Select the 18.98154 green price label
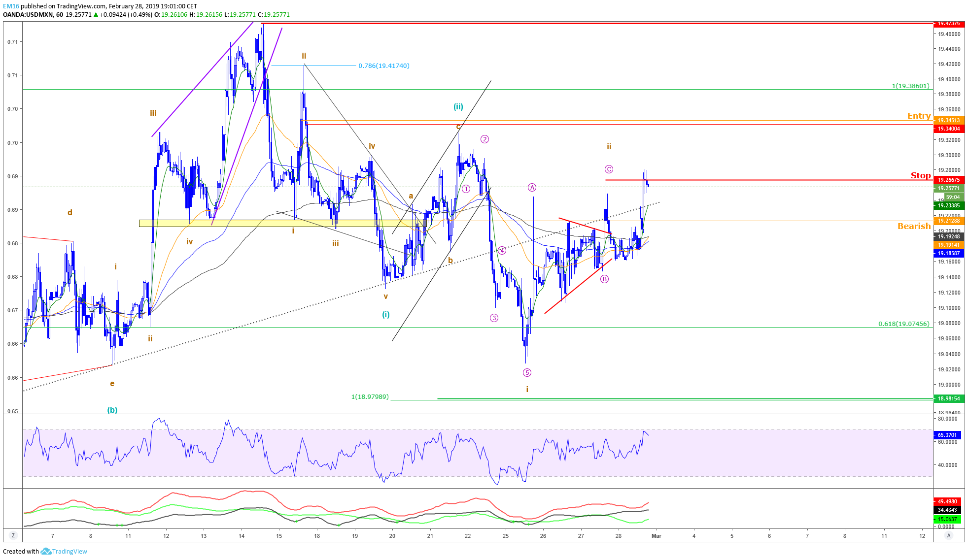This screenshot has height=560, width=968. [948, 398]
